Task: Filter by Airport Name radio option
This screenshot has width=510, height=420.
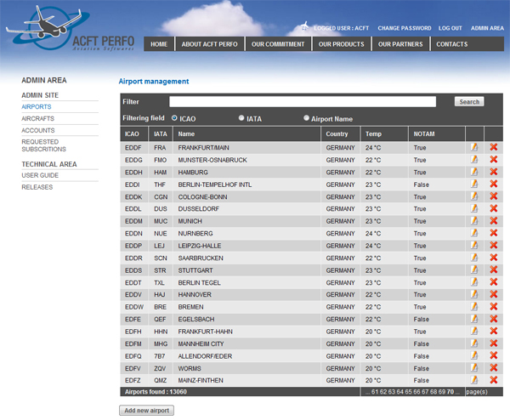Action: point(306,118)
